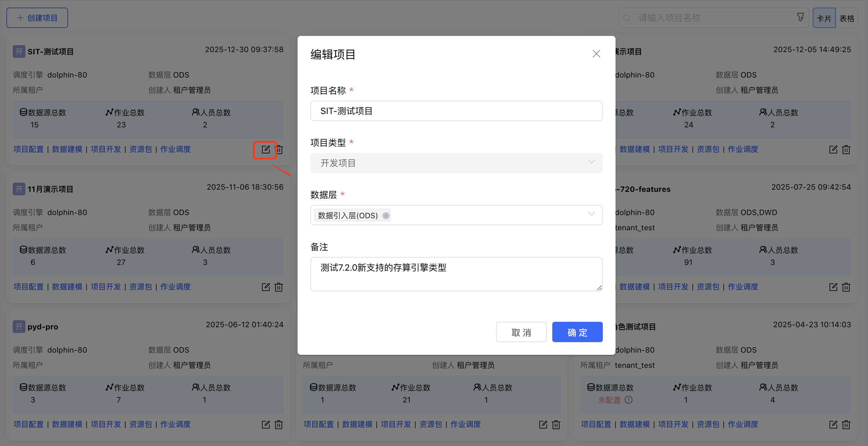Click trash icon on 720-features card
Viewport: 868px width, 446px height.
[x=846, y=287]
